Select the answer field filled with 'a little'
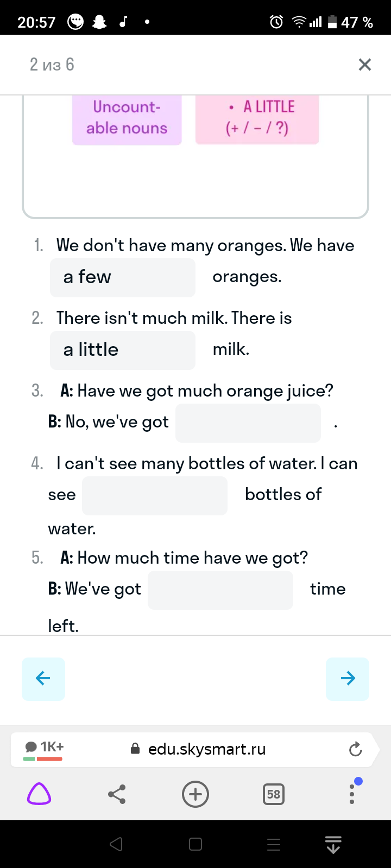The width and height of the screenshot is (391, 868). tap(123, 350)
